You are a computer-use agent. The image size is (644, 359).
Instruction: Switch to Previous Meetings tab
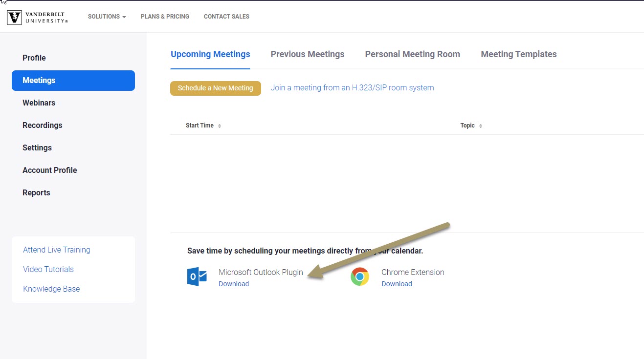307,54
